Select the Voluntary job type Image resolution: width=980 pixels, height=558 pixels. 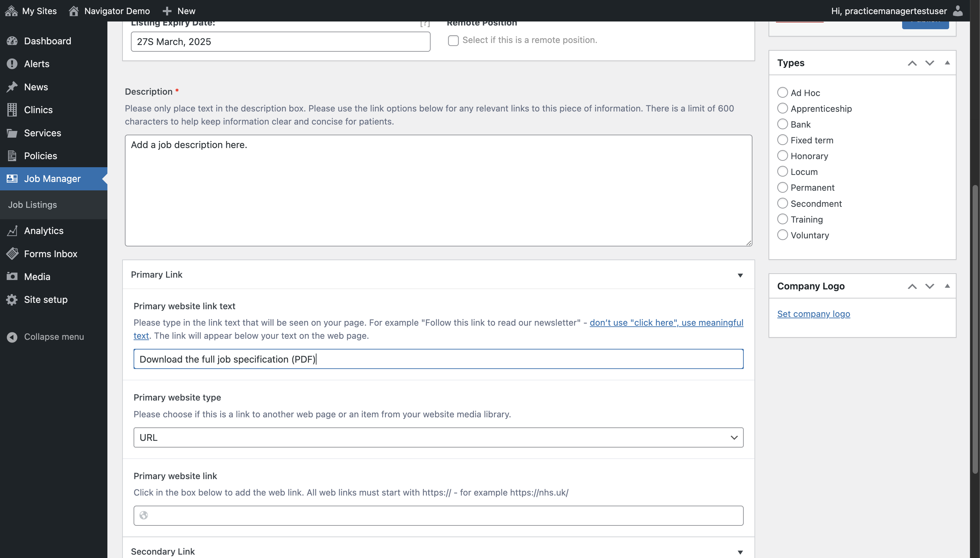pyautogui.click(x=782, y=235)
